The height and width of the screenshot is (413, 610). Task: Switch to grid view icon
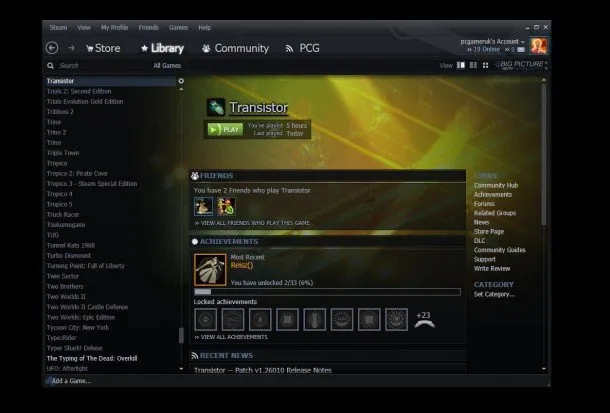point(485,65)
